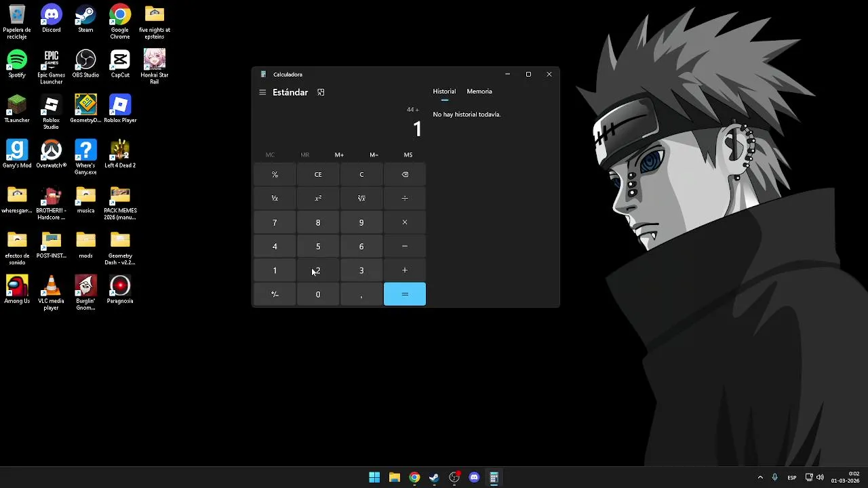This screenshot has height=488, width=868.
Task: Click digit 7 on keypad
Action: 275,222
